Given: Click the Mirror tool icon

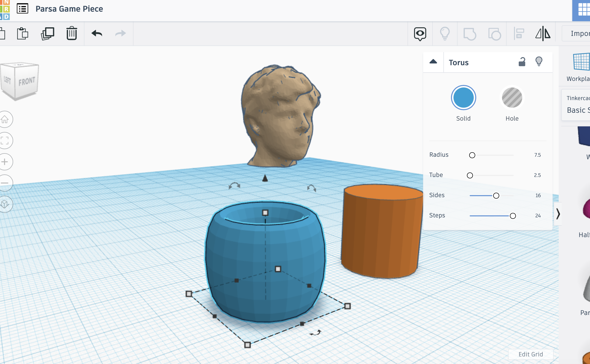Looking at the screenshot, I should coord(543,34).
